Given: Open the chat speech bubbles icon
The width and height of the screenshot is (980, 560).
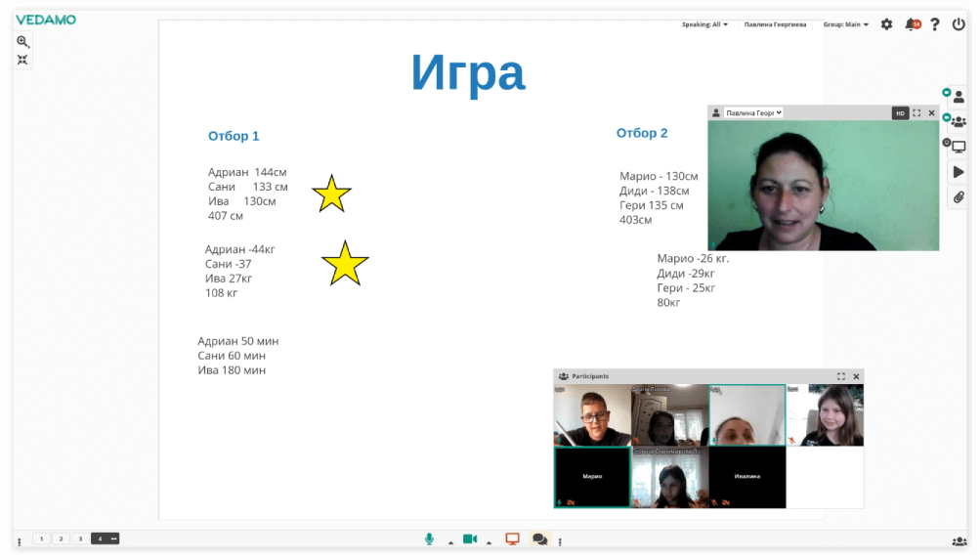Looking at the screenshot, I should pyautogui.click(x=540, y=539).
